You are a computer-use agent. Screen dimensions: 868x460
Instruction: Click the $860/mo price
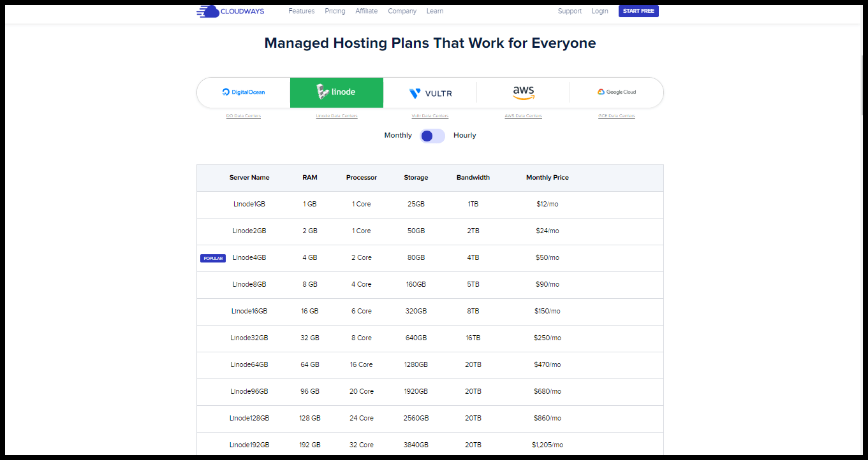pyautogui.click(x=547, y=419)
